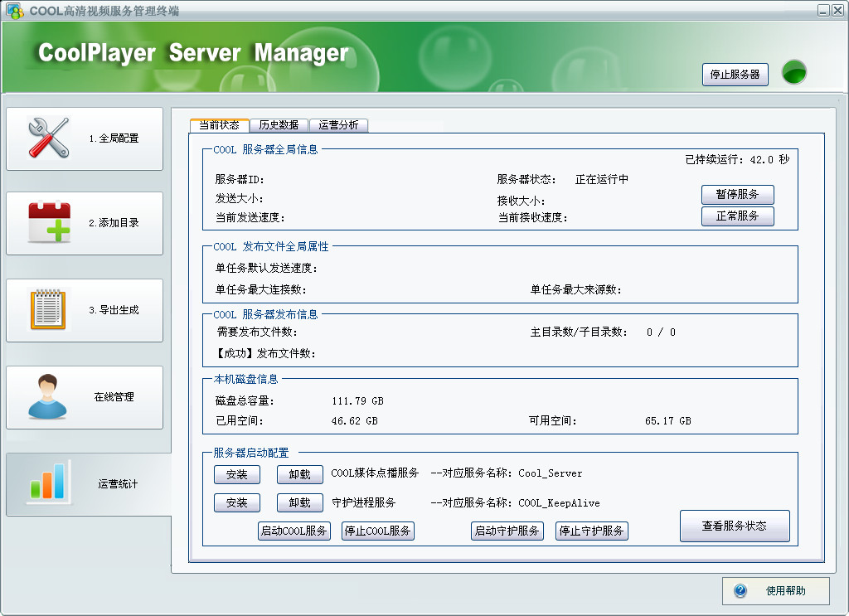This screenshot has width=849, height=616.
Task: Uninstall 守护进程服务 using its 卸载 button
Action: 299,502
